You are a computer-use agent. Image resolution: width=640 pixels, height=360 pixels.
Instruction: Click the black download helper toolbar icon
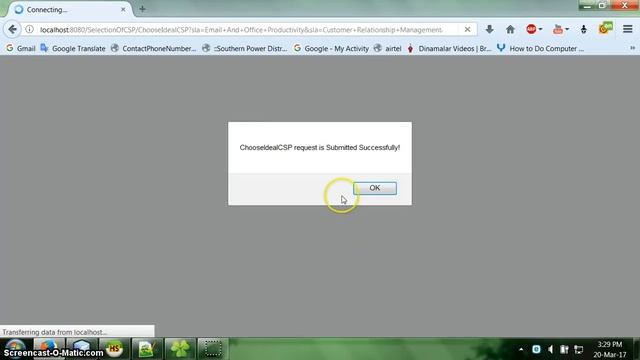(x=584, y=29)
